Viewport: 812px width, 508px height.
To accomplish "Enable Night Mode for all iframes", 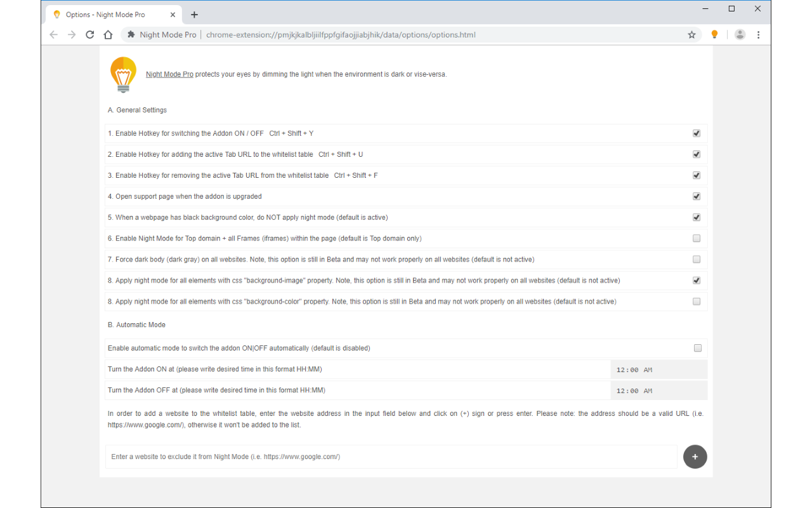I will click(x=696, y=238).
